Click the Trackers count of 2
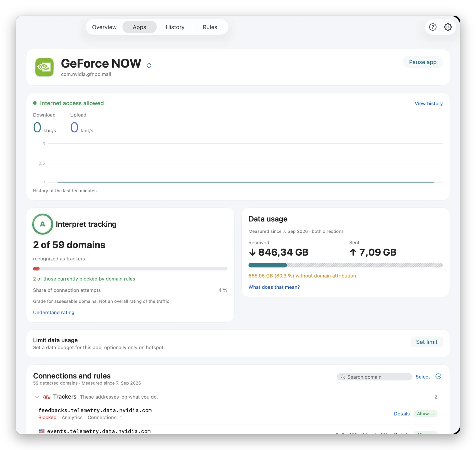This screenshot has width=476, height=450. pyautogui.click(x=436, y=397)
